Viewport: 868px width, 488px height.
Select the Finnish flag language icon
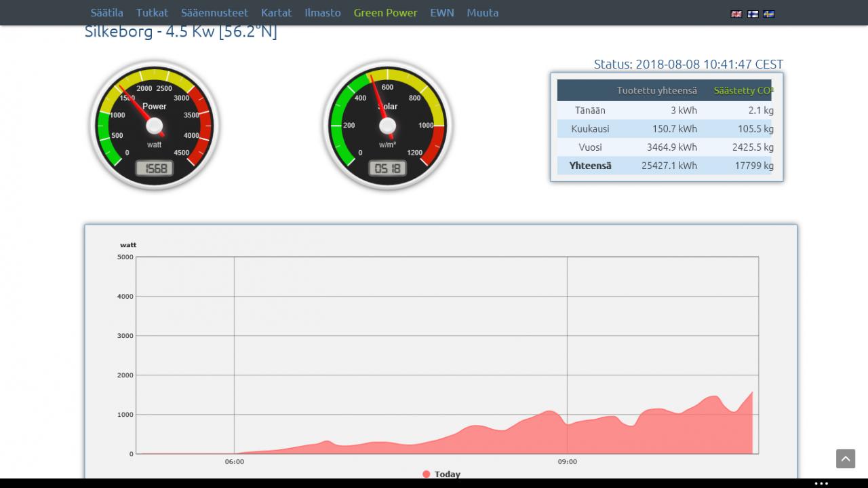[x=753, y=14]
